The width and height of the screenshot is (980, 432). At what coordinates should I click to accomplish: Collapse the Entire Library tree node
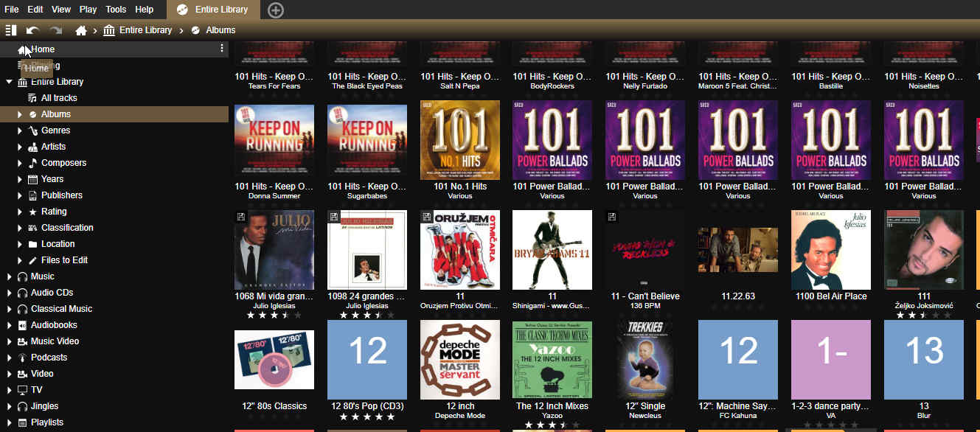(9, 82)
